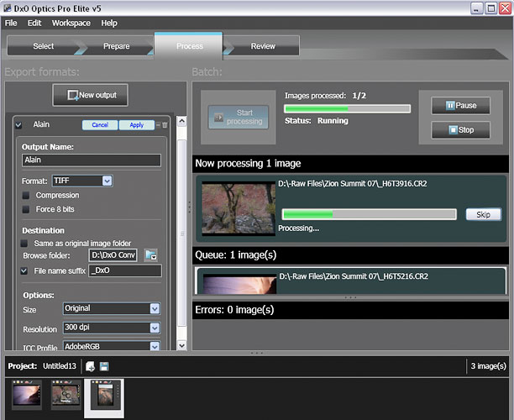Screen dimensions: 514x420
Task: Open the Resolution 300 dpi dropdown
Action: pyautogui.click(x=155, y=328)
